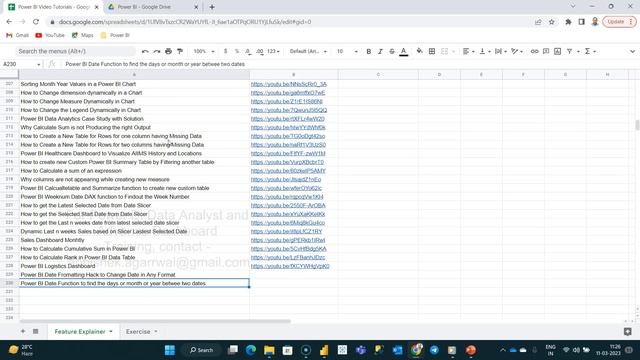Open Microsoft Teams from taskbar
The height and width of the screenshot is (360, 640).
(x=361, y=350)
